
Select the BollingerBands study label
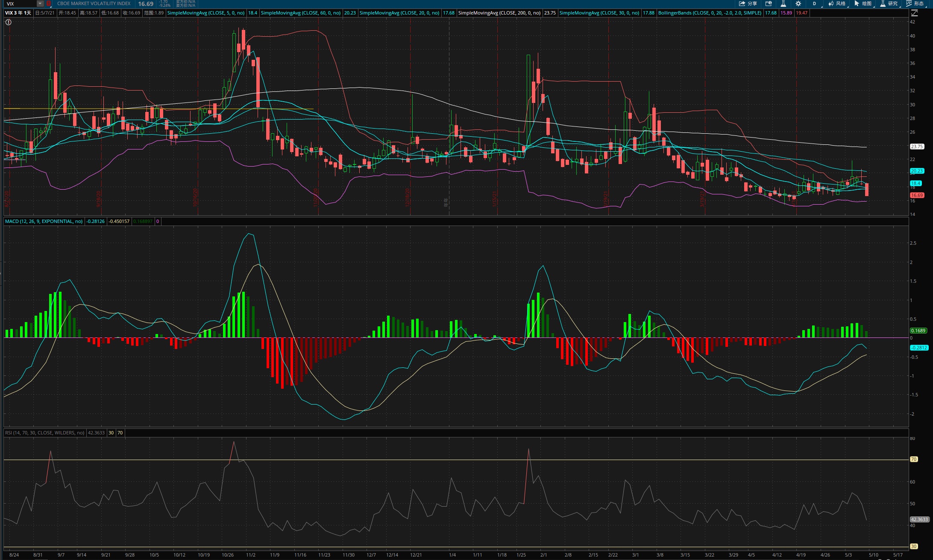click(x=710, y=13)
